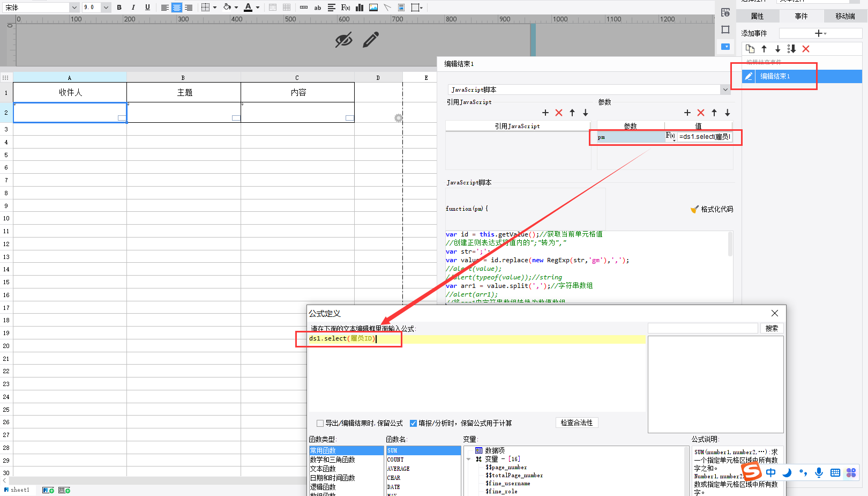Image resolution: width=868 pixels, height=496 pixels.
Task: Click the Underline formatting icon
Action: click(147, 8)
